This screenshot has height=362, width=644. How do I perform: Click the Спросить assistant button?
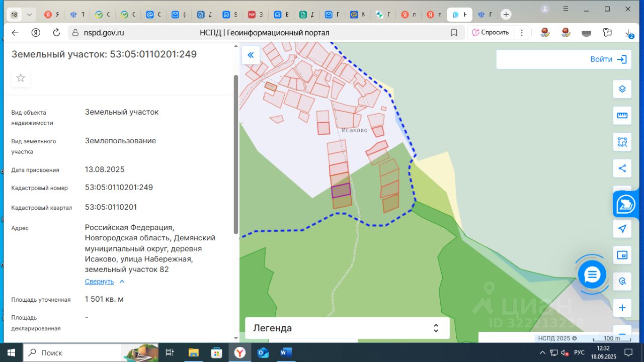[x=491, y=33]
